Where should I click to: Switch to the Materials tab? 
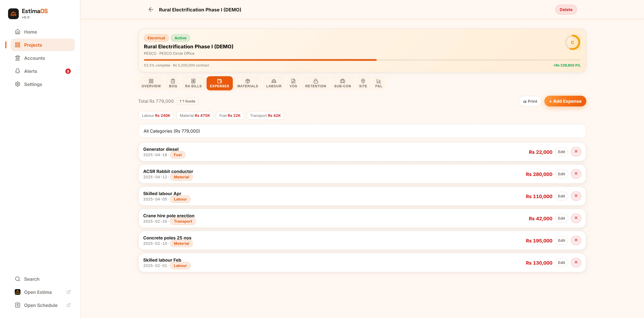[248, 83]
